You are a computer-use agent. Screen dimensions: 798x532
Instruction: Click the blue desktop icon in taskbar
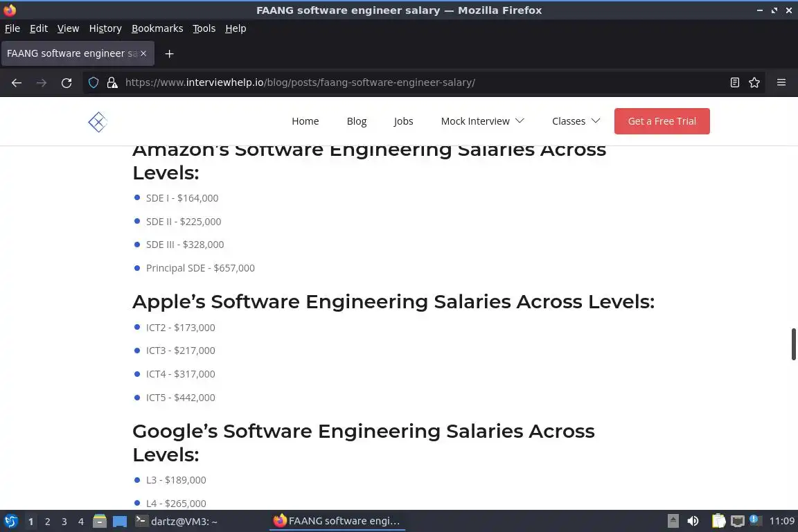point(120,521)
